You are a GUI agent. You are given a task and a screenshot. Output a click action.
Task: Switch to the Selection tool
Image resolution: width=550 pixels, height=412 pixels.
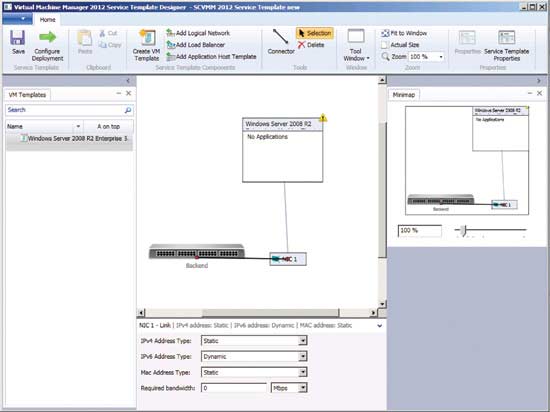click(x=315, y=33)
